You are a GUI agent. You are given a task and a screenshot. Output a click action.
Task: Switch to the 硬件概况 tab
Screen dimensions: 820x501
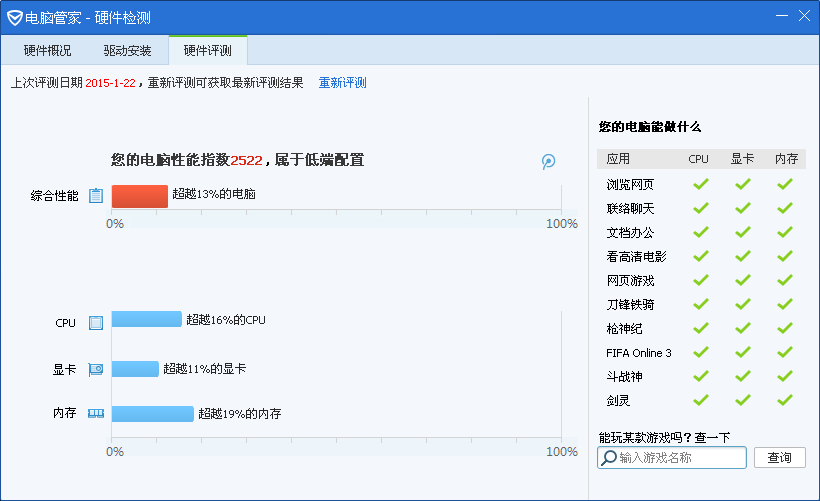[48, 51]
